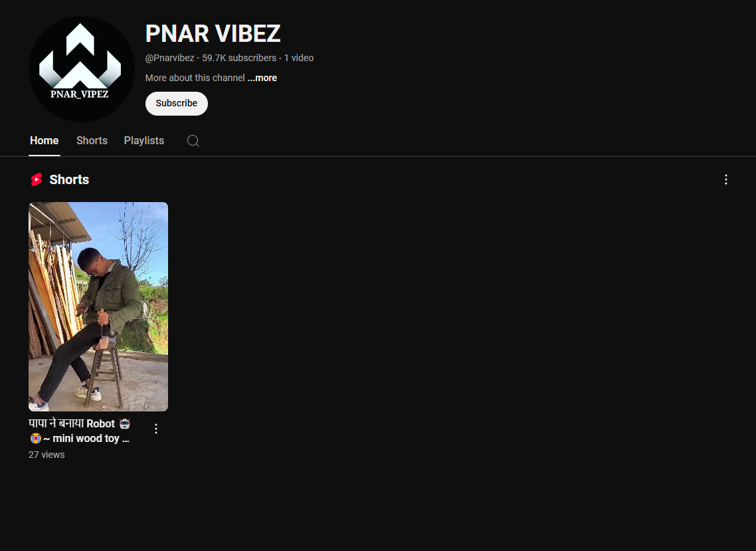Click the 'More about this channel' text
The height and width of the screenshot is (551, 756).
[x=195, y=78]
